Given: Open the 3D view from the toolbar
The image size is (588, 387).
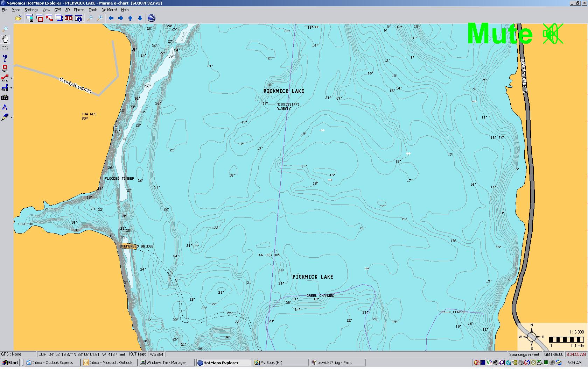Looking at the screenshot, I should (x=69, y=18).
